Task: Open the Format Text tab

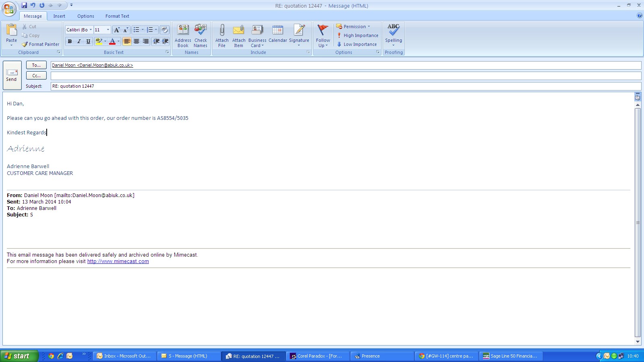Action: 117,16
